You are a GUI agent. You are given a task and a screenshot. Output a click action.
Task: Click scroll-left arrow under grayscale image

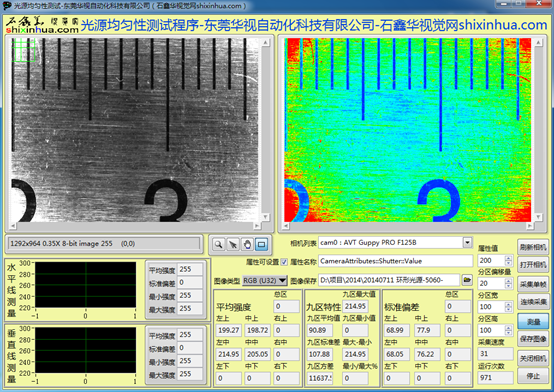click(x=13, y=226)
